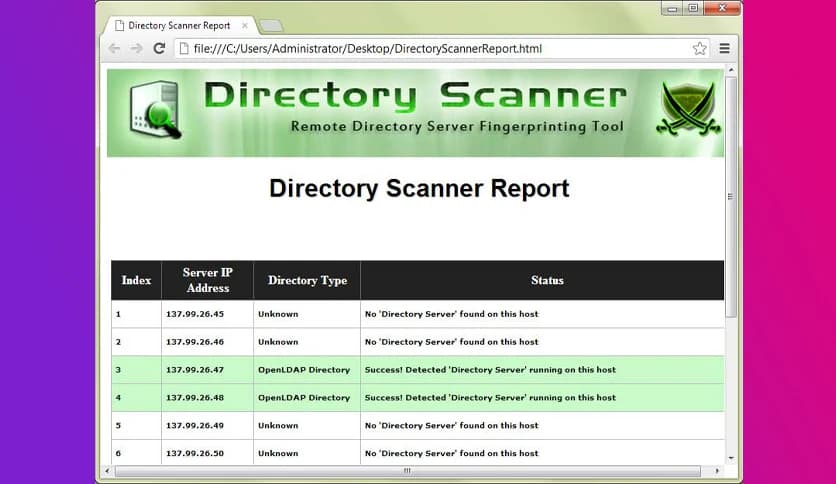The image size is (836, 484).
Task: Click index number 5 in the table
Action: click(118, 425)
